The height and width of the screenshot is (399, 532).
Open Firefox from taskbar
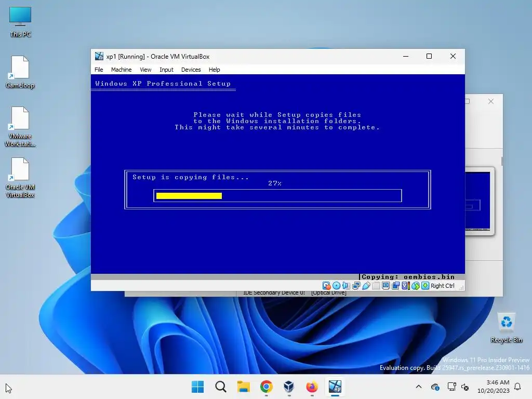[x=312, y=387]
